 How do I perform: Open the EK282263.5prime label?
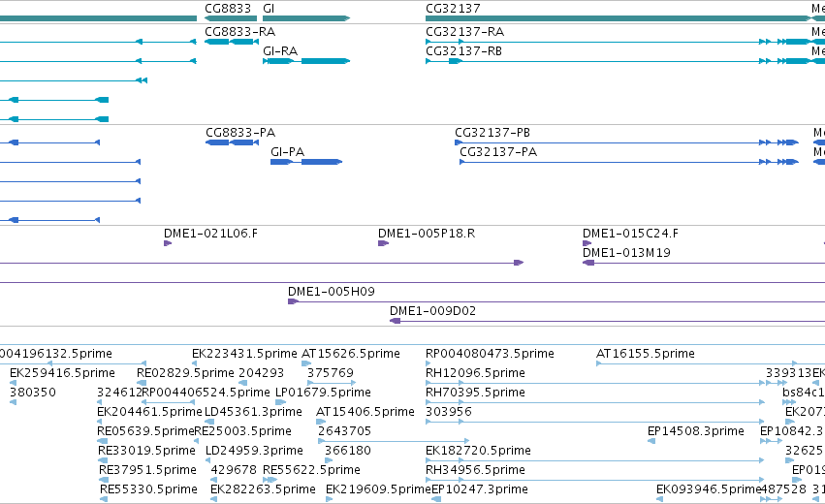pyautogui.click(x=263, y=489)
